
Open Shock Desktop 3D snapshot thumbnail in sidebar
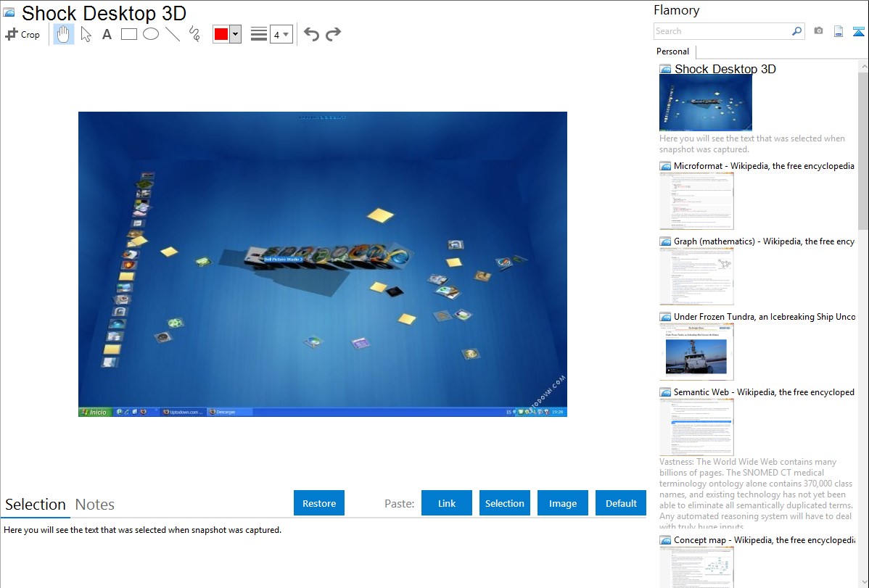706,103
